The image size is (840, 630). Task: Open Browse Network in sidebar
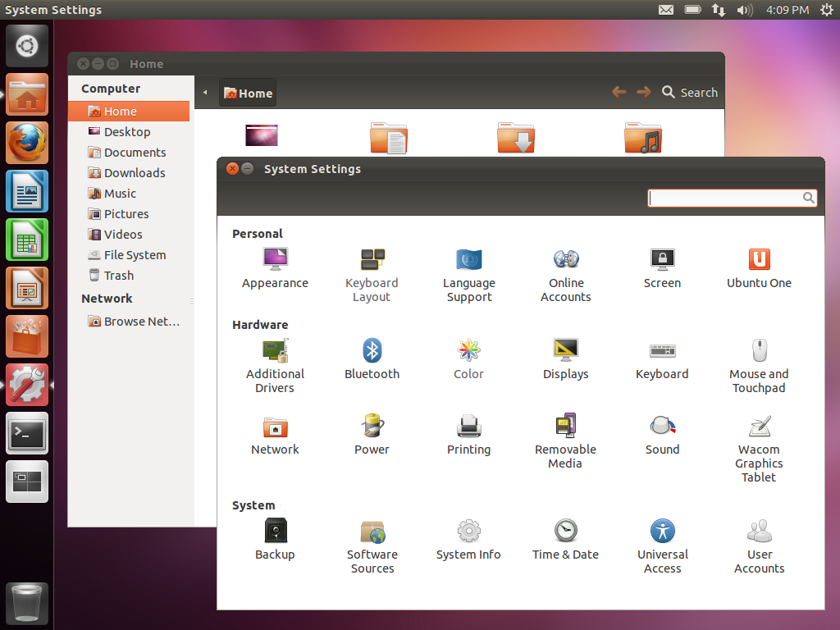(x=129, y=322)
